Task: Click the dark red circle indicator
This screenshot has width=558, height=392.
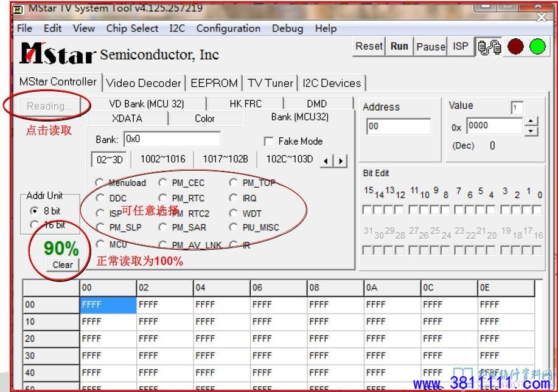Action: tap(515, 47)
